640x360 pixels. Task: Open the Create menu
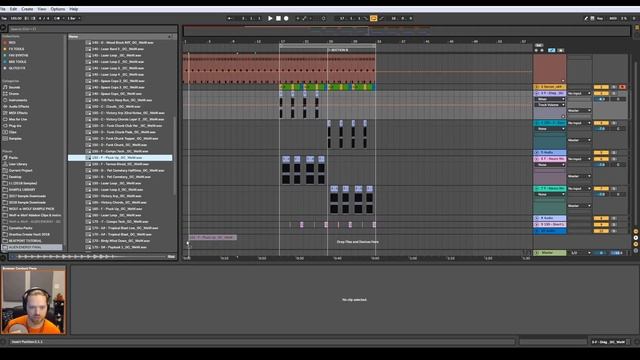click(27, 9)
